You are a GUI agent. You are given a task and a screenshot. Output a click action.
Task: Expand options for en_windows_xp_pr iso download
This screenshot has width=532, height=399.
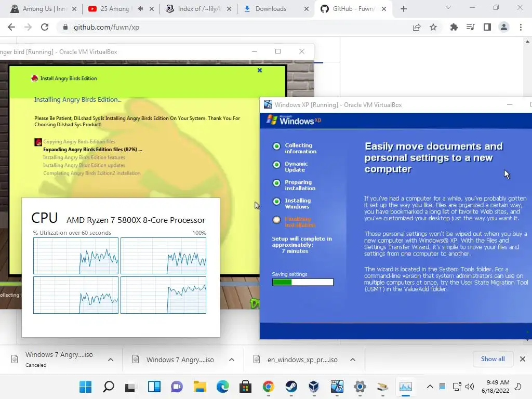pos(353,360)
